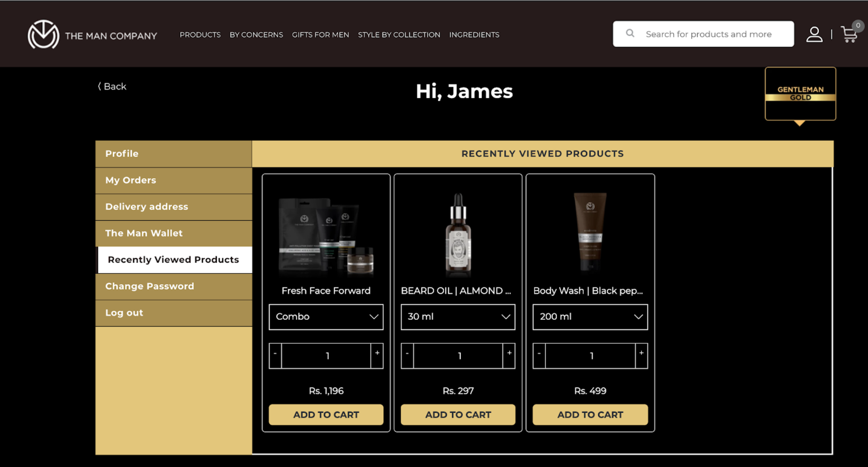
Task: Increase quantity for Beard Oil Almond
Action: click(509, 356)
